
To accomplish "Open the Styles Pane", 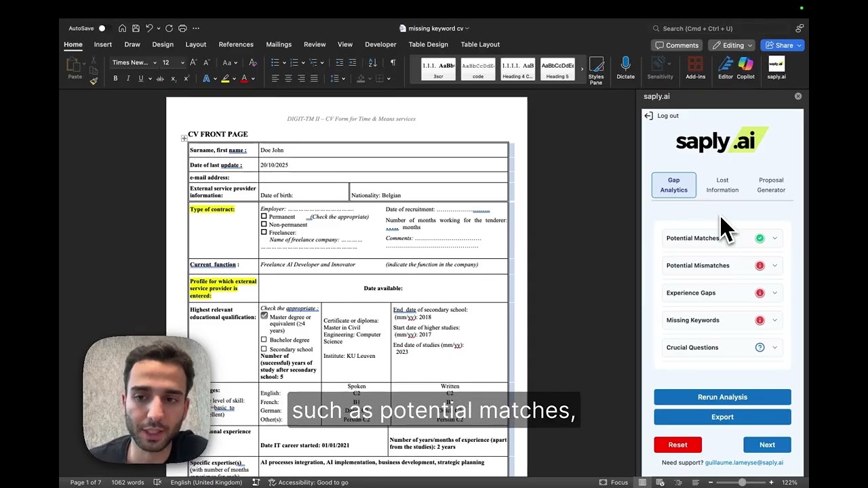I will pyautogui.click(x=596, y=70).
